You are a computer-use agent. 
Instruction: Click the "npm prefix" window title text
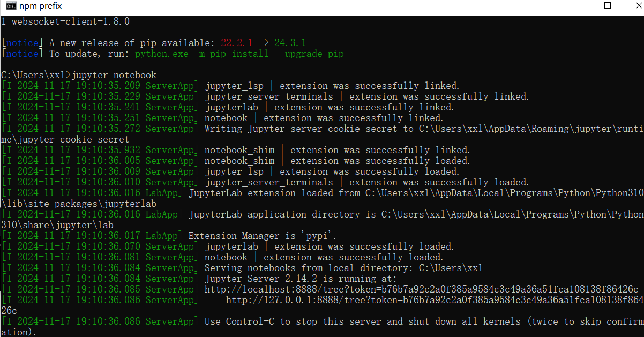(41, 6)
